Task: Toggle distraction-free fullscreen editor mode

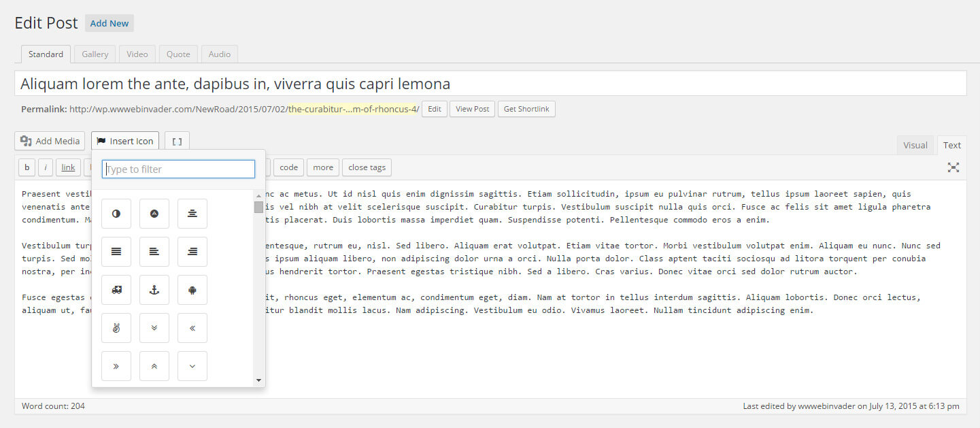Action: tap(953, 167)
